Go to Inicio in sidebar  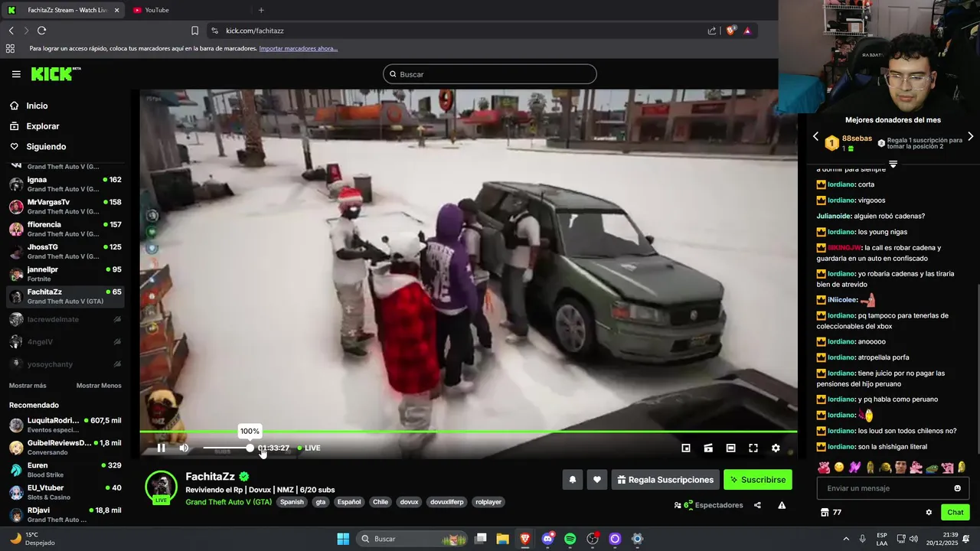(x=37, y=106)
